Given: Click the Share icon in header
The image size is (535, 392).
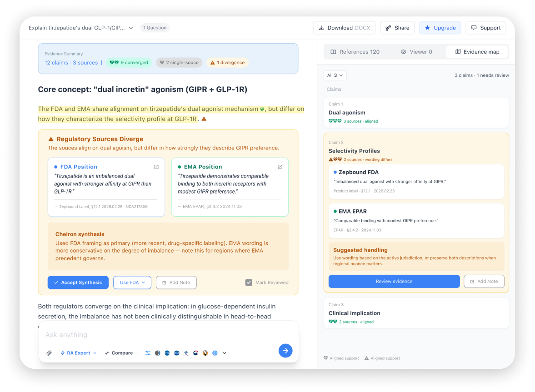Looking at the screenshot, I should pyautogui.click(x=388, y=28).
